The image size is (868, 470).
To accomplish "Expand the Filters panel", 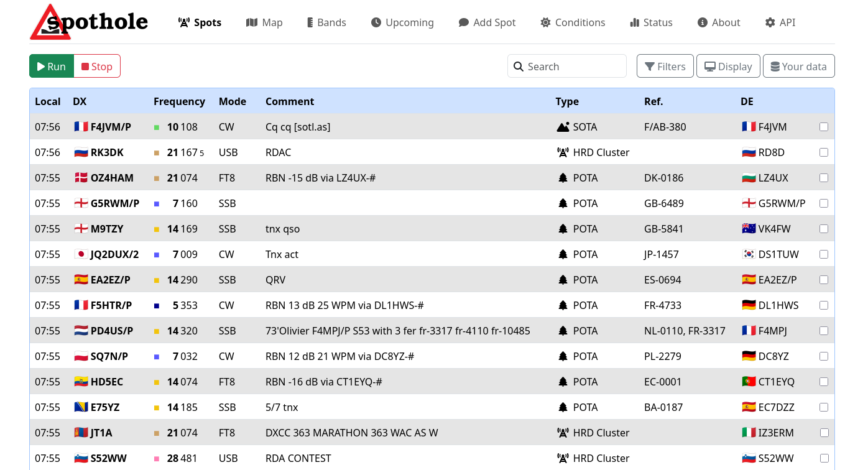I will [665, 67].
